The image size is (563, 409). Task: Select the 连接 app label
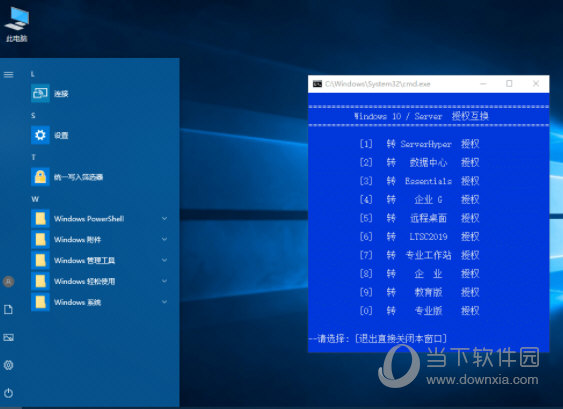tap(61, 94)
